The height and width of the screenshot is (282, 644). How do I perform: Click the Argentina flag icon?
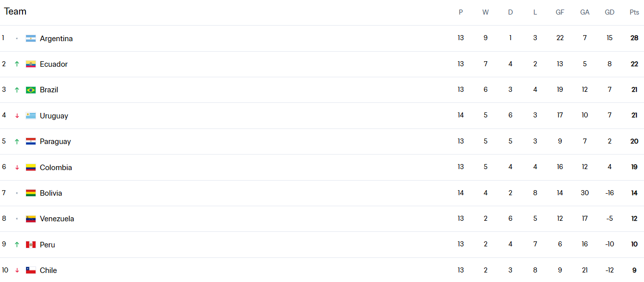point(31,39)
